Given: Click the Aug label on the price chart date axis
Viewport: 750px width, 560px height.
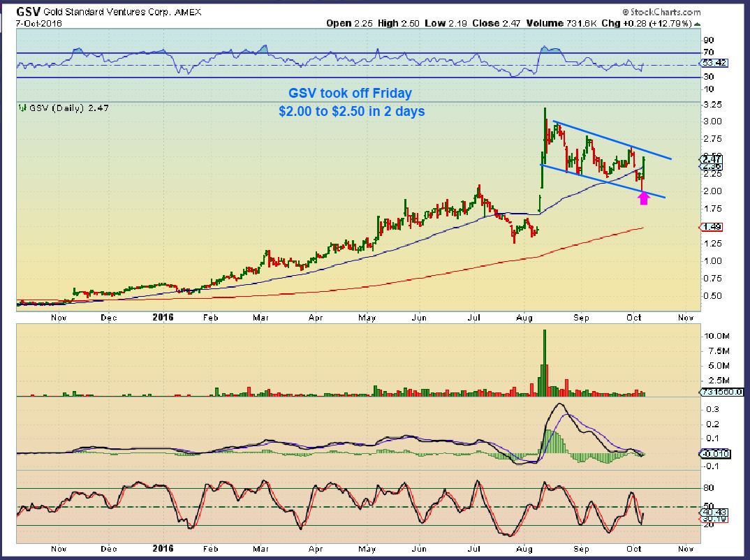Looking at the screenshot, I should click(524, 318).
